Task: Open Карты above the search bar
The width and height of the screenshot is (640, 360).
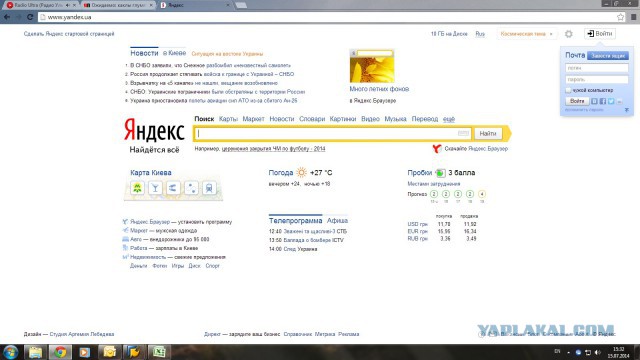Action: tap(228, 119)
